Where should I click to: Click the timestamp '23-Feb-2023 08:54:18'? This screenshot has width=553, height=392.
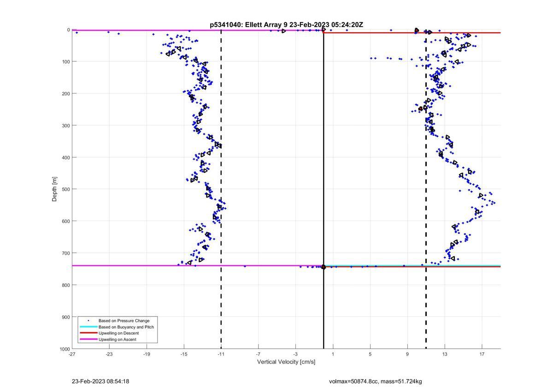click(100, 381)
